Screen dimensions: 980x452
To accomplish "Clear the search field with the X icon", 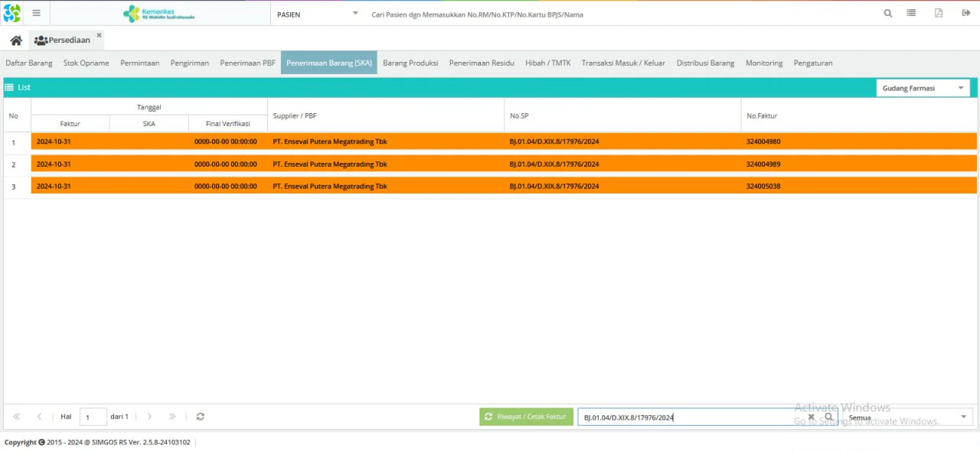I will [812, 417].
